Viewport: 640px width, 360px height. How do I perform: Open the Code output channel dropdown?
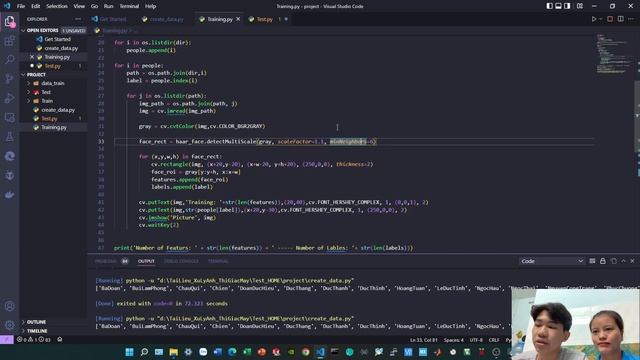point(552,261)
